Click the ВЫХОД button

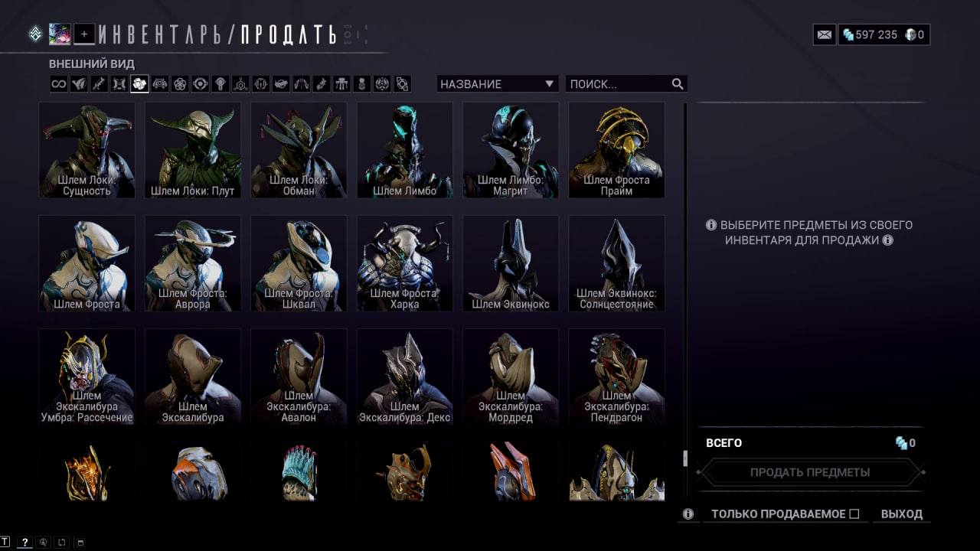902,514
